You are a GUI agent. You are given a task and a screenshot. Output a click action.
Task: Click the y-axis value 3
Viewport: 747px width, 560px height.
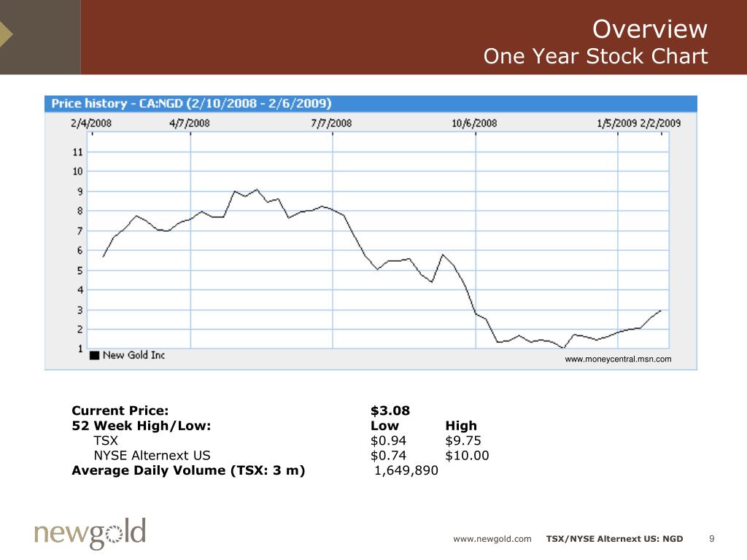pyautogui.click(x=80, y=310)
